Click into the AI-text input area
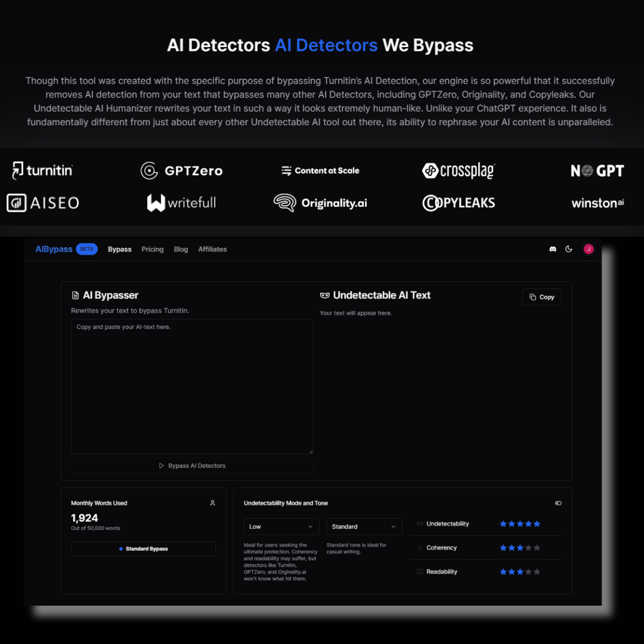Image resolution: width=644 pixels, height=644 pixels. pyautogui.click(x=192, y=386)
